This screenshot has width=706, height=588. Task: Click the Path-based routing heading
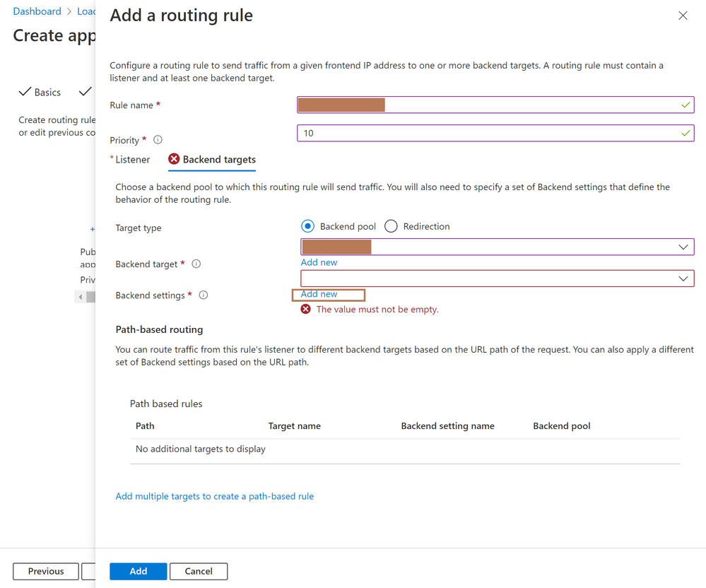160,329
